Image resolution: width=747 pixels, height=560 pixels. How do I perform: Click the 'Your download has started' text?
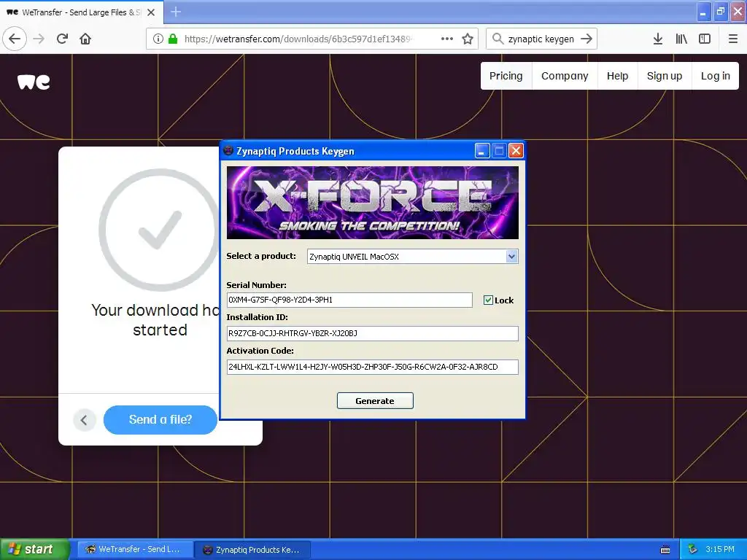[156, 320]
